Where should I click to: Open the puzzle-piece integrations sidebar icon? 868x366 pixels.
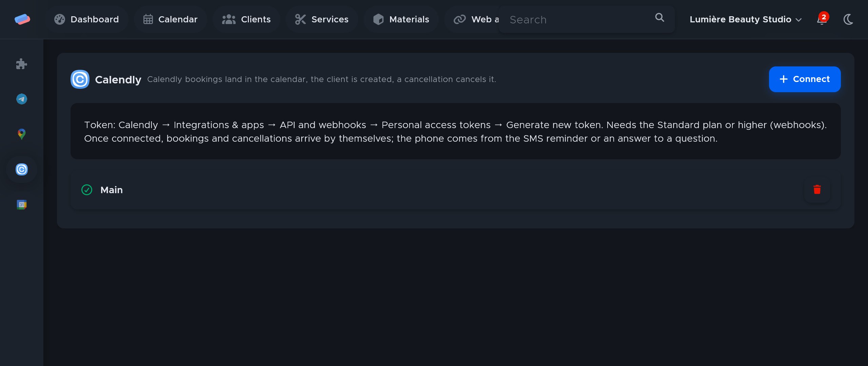pos(22,64)
